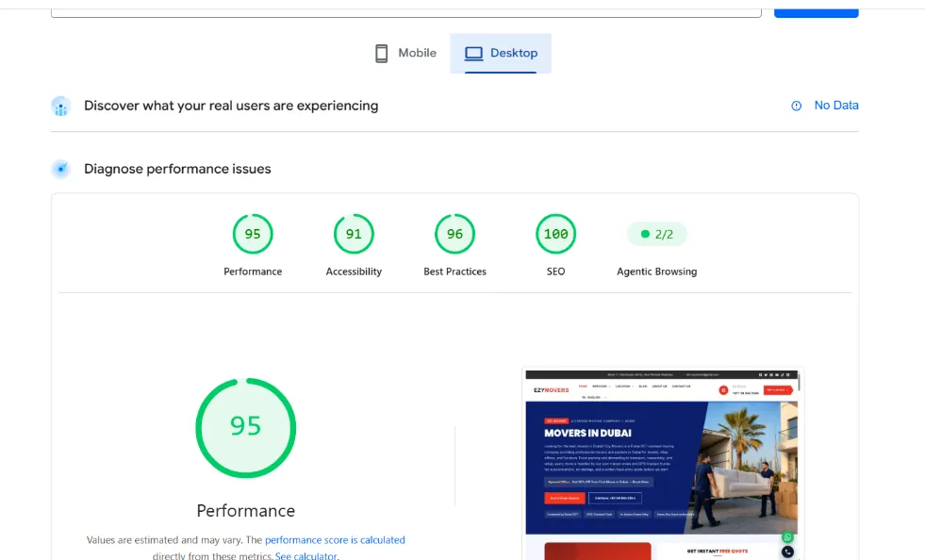Click the large Performance 95 gauge
925x560 pixels.
click(245, 428)
